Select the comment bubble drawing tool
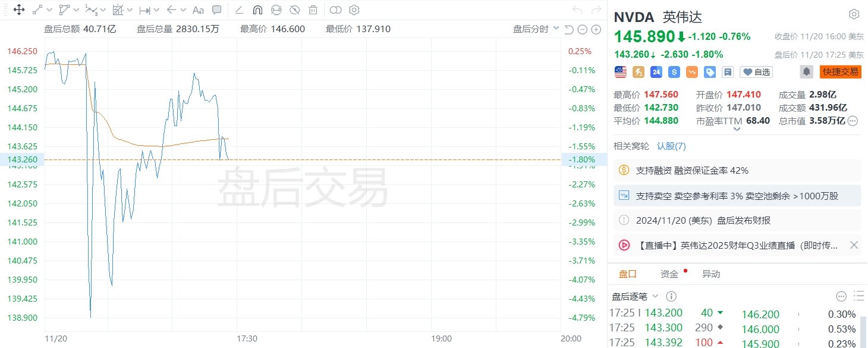 pos(217,10)
